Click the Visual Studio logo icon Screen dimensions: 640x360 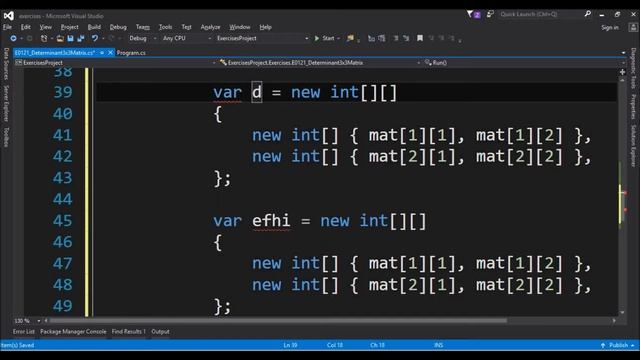[x=9, y=16]
